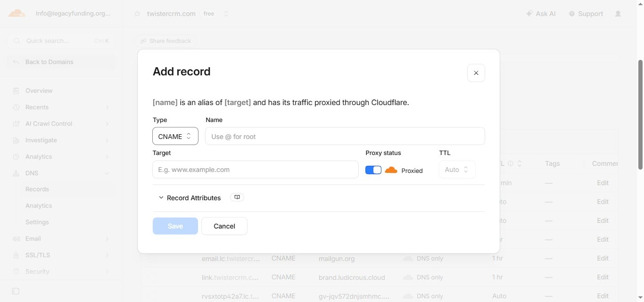Click the TTL column info icon
The height and width of the screenshot is (302, 644).
coord(511,163)
